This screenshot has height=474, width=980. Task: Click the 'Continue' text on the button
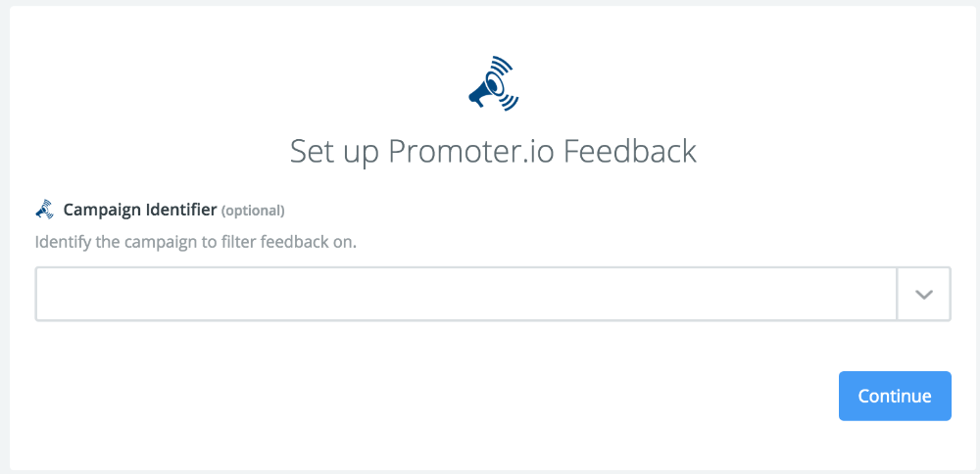895,396
